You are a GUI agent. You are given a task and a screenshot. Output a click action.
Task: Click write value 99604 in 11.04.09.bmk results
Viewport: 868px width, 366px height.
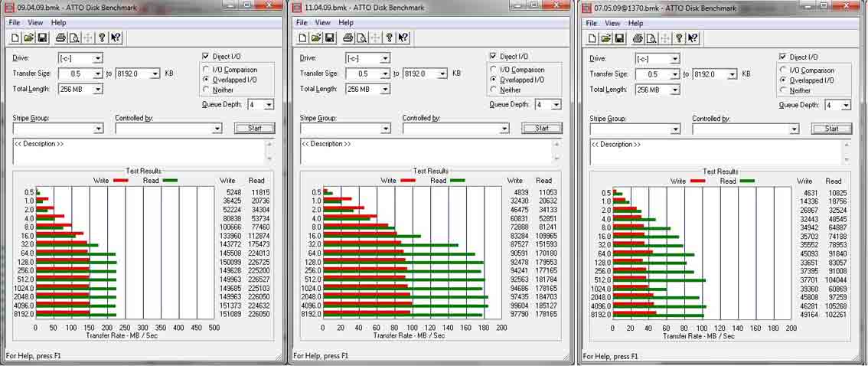coord(517,305)
